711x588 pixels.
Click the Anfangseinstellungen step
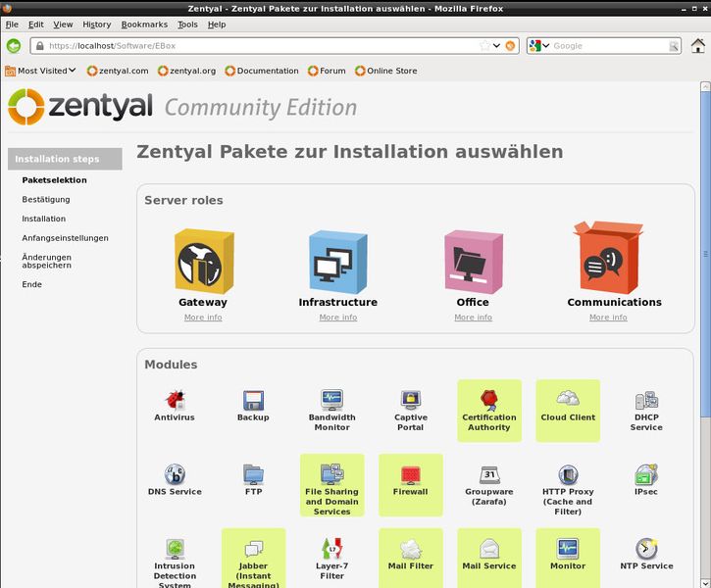coord(66,238)
